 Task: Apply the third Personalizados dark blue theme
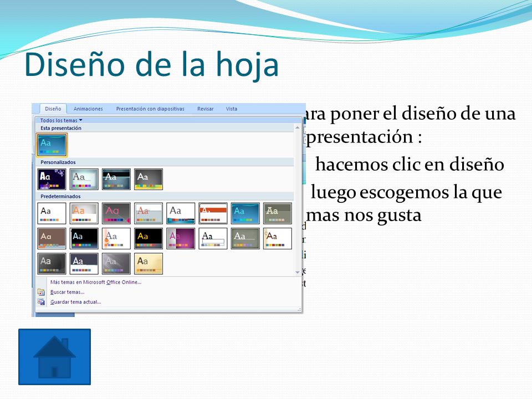[x=116, y=179]
